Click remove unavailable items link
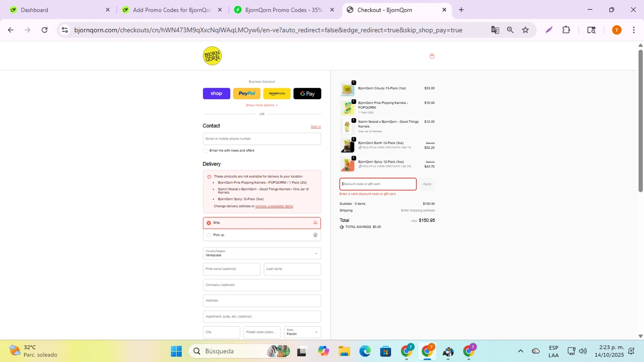Image resolution: width=644 pixels, height=362 pixels. 274,206
